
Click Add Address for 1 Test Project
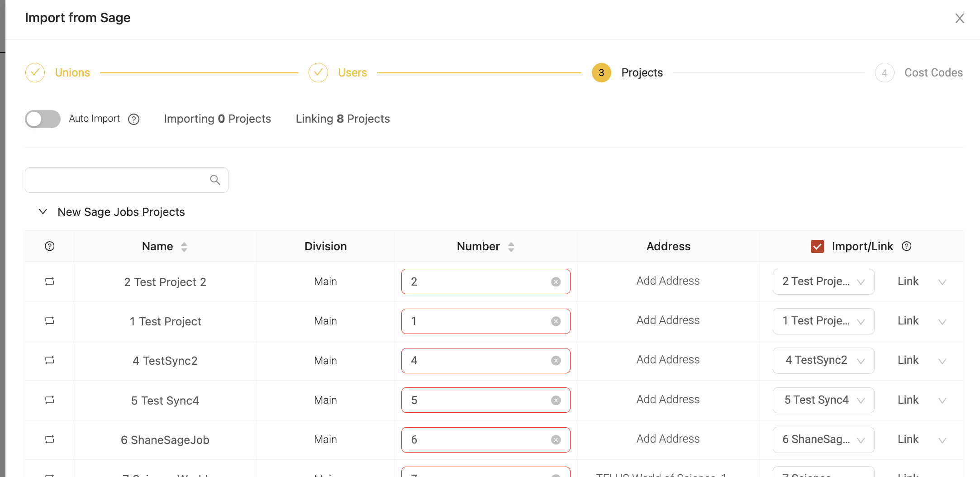(668, 320)
